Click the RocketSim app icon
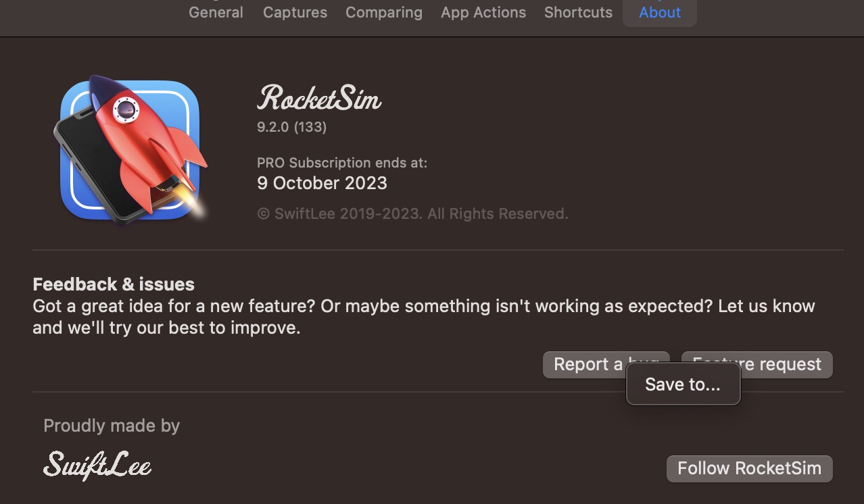The image size is (864, 504). pos(130,150)
